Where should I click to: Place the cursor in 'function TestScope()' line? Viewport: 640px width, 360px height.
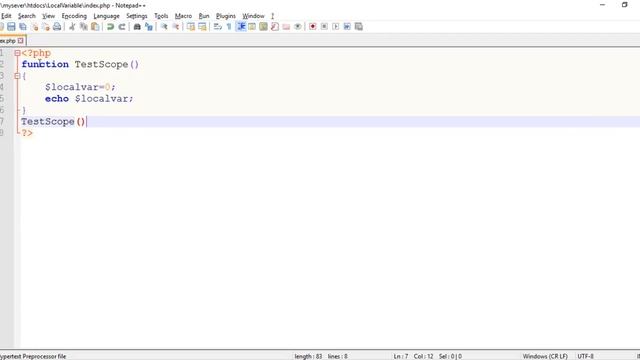coord(80,64)
